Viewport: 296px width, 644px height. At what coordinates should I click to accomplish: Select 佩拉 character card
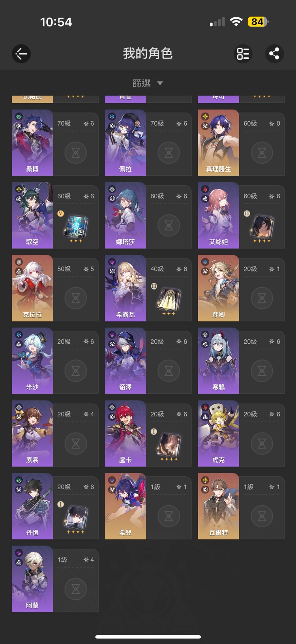click(148, 143)
